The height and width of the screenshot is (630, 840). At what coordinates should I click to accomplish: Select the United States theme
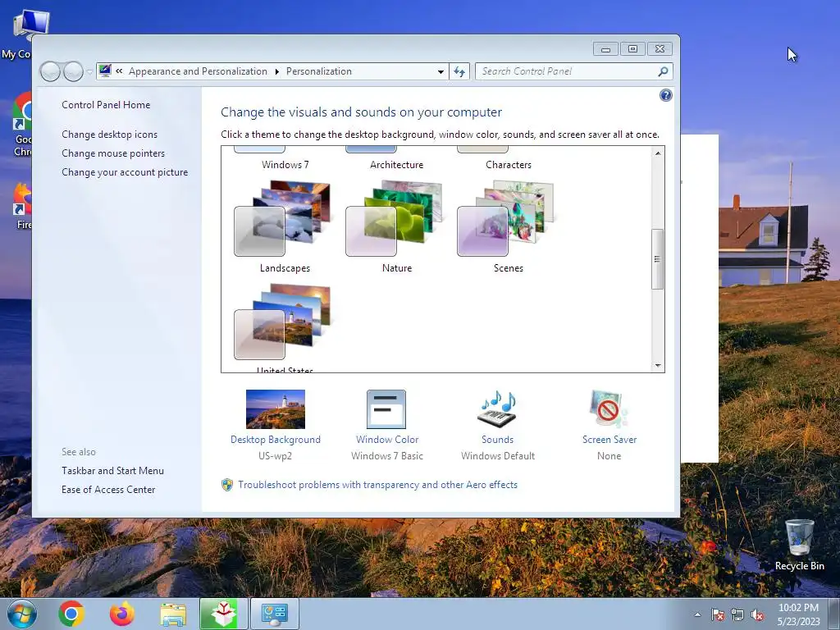(285, 328)
